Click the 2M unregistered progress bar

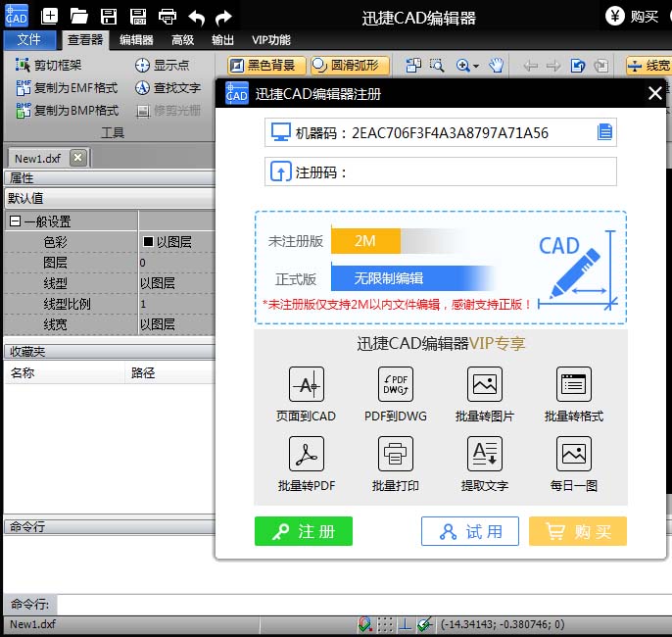(365, 241)
